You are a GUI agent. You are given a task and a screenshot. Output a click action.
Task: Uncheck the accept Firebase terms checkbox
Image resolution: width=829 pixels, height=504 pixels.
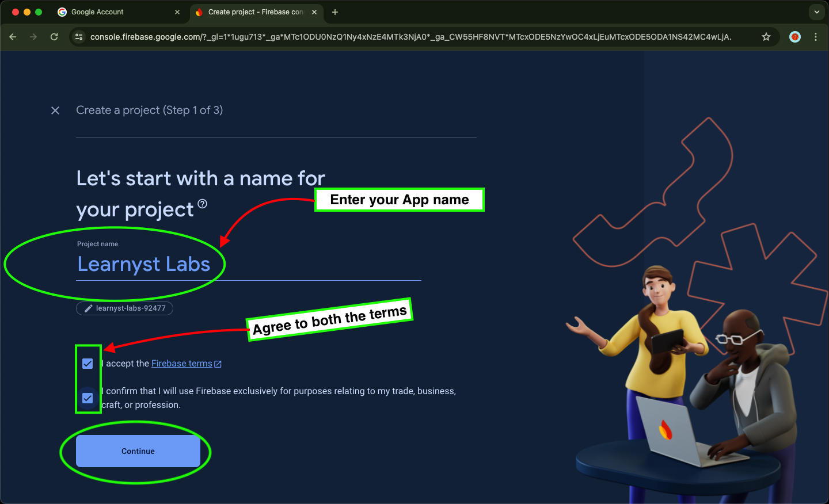88,363
